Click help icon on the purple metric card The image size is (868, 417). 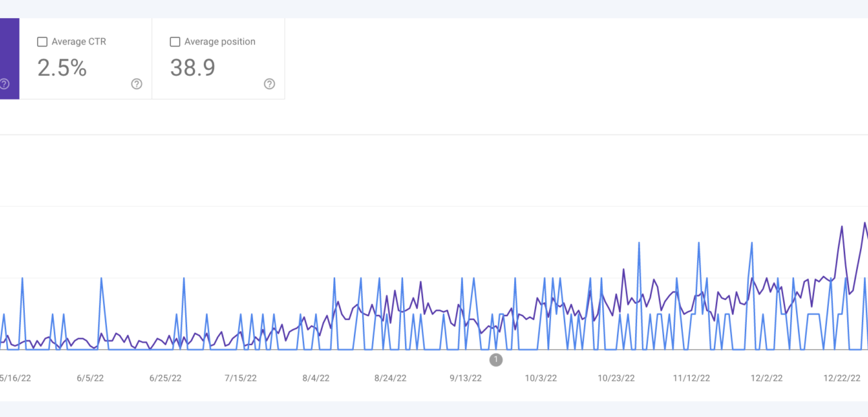pyautogui.click(x=4, y=84)
